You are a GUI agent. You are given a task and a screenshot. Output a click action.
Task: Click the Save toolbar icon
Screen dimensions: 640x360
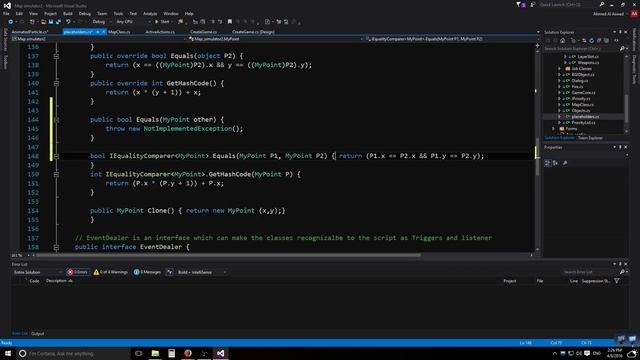pyautogui.click(x=51, y=22)
